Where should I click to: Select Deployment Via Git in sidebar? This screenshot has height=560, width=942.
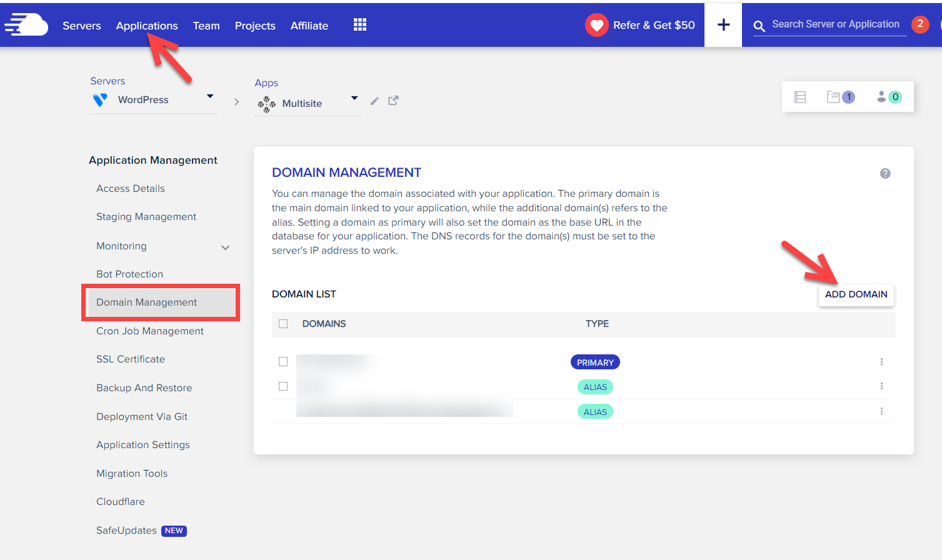tap(142, 417)
